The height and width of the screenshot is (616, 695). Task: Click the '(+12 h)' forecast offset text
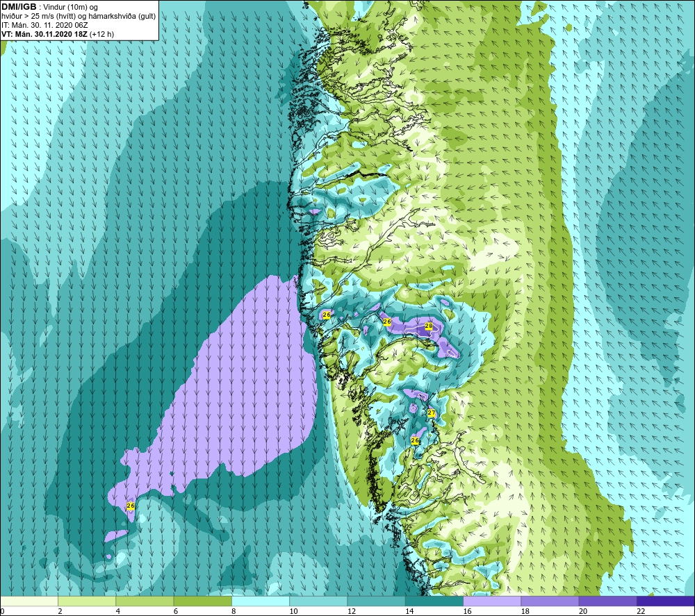[x=101, y=34]
